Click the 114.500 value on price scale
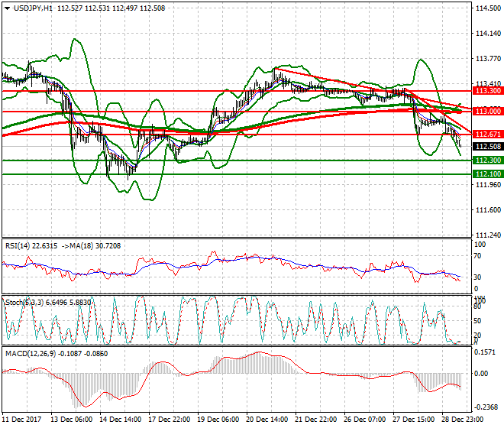Viewport: 504px width, 428px height. pyautogui.click(x=486, y=8)
